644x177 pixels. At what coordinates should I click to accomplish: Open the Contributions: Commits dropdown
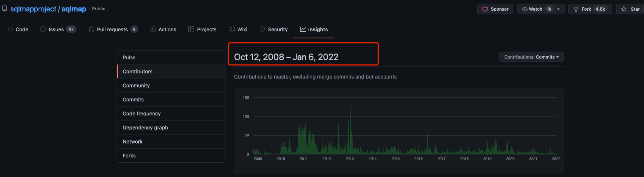pos(531,57)
